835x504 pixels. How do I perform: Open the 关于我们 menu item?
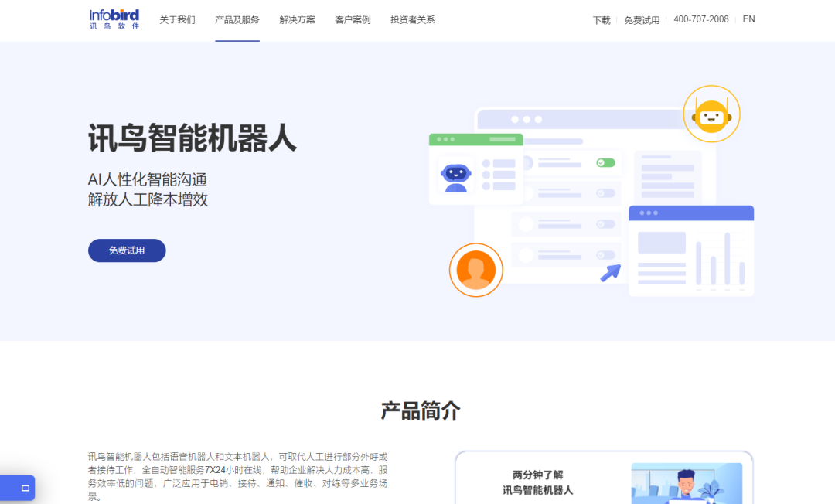(177, 19)
